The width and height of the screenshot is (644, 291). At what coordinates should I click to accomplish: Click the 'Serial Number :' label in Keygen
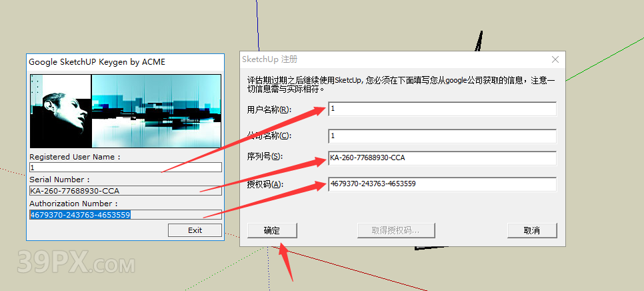tap(59, 180)
